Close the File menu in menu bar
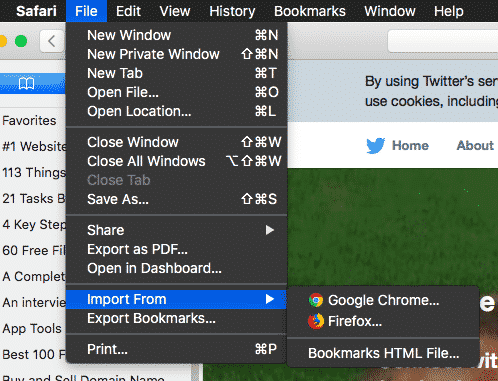Screen dimensions: 498x381 coord(86,11)
